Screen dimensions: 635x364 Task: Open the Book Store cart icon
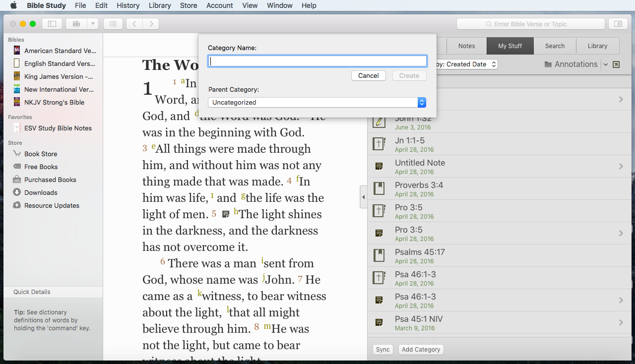17,154
